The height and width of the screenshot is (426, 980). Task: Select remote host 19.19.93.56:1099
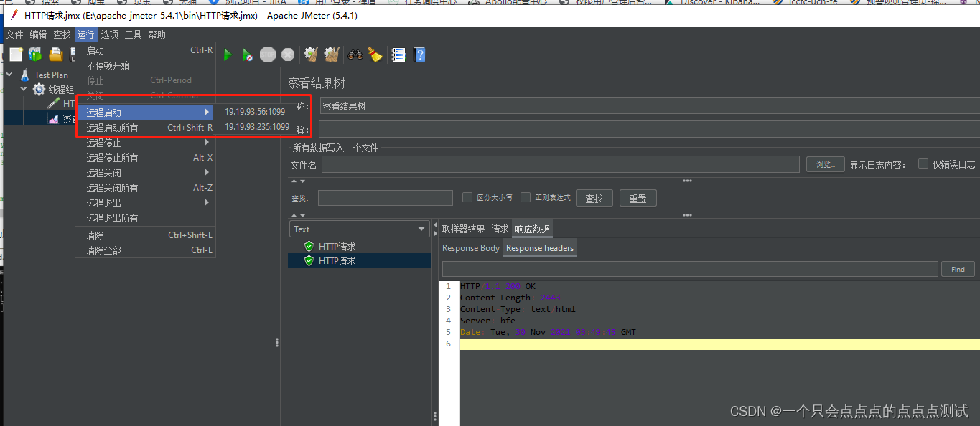tap(255, 111)
